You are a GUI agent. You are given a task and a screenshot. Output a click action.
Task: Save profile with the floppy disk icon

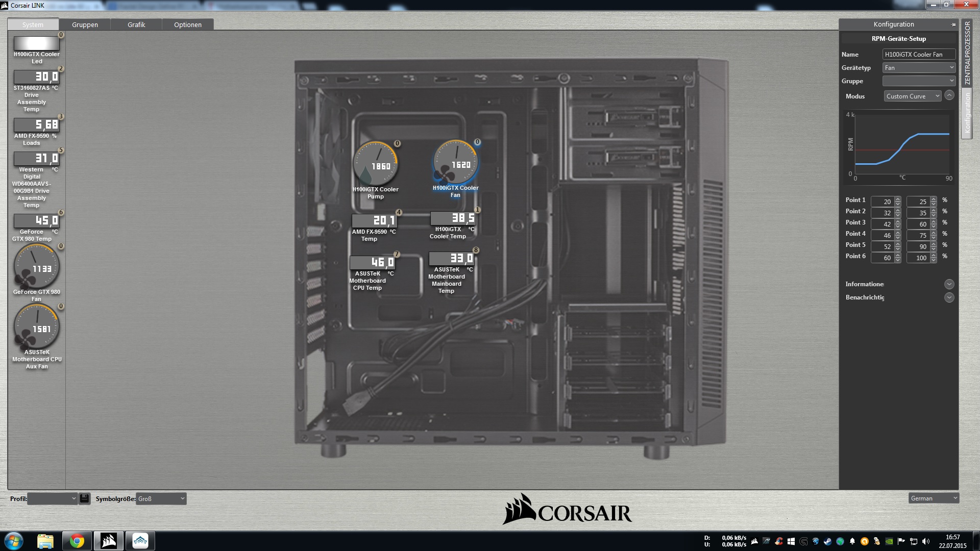coord(85,498)
